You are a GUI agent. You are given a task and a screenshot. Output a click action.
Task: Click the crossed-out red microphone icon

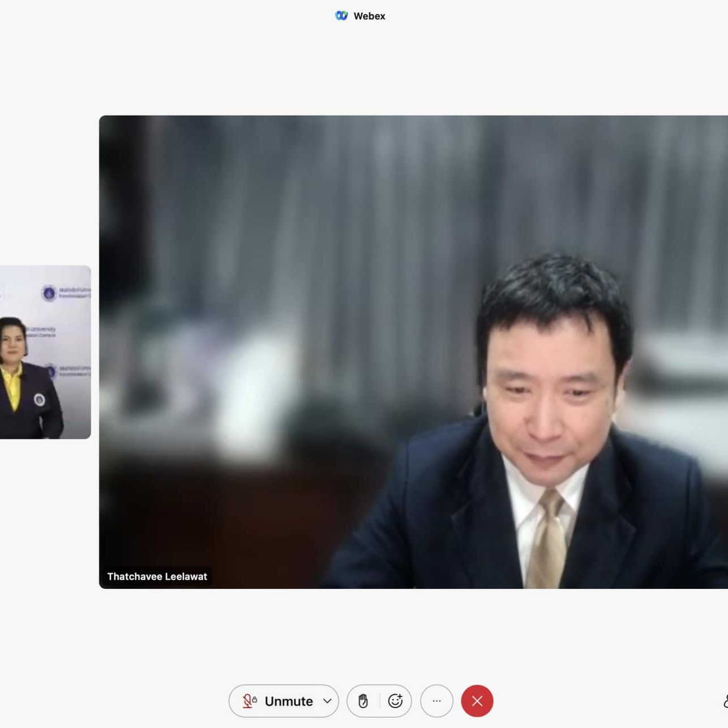click(x=247, y=701)
